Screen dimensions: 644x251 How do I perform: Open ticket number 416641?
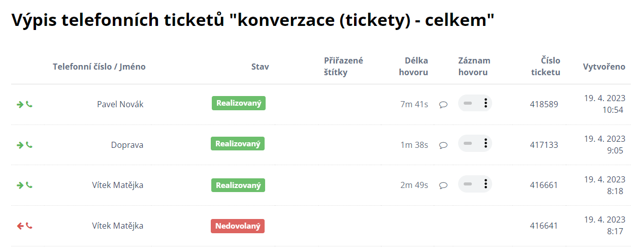543,226
